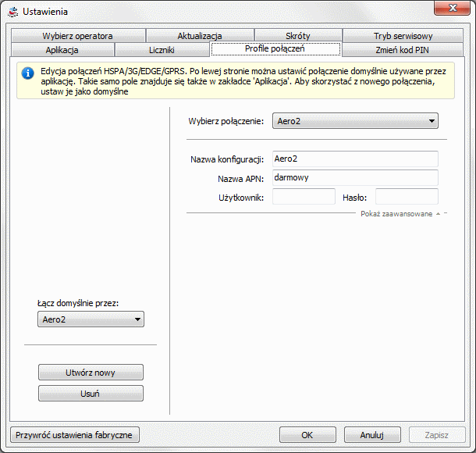476x453 pixels.
Task: Focus the Nazwa APN field
Action: (355, 177)
